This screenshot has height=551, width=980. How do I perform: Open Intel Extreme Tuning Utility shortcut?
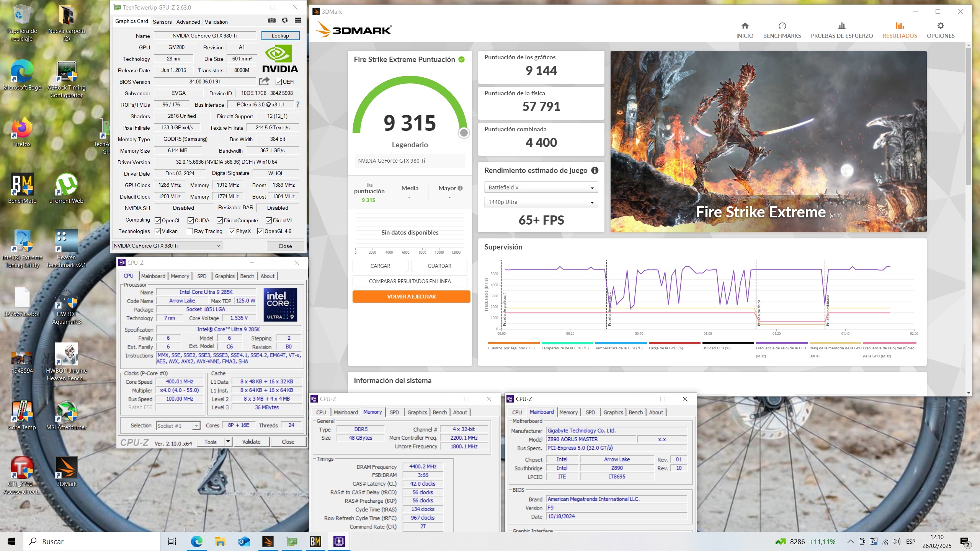pos(22,249)
